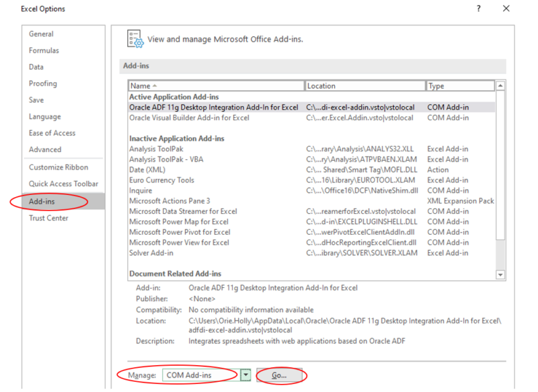Select Oracle Visual Builder Add-in for Excel
The height and width of the screenshot is (392, 538).
(189, 118)
